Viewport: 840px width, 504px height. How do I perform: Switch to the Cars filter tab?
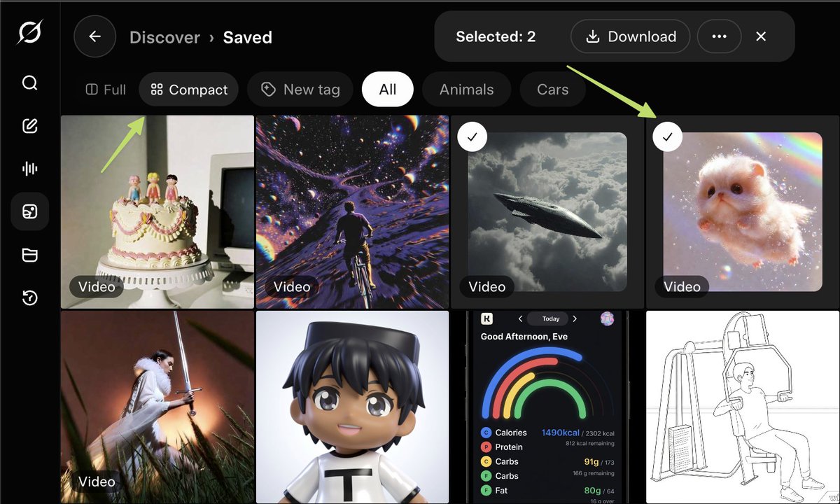(552, 89)
